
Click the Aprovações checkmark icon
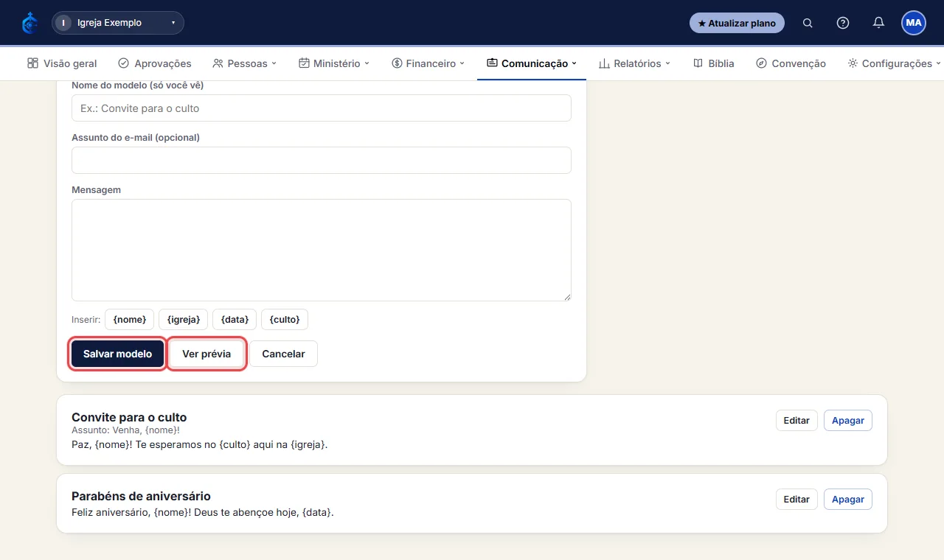click(x=124, y=63)
